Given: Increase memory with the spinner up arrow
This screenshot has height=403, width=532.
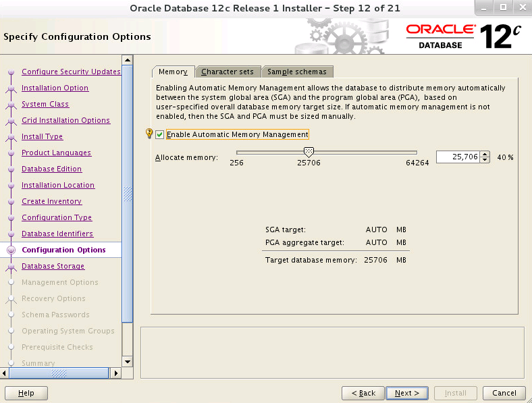Looking at the screenshot, I should coord(485,154).
